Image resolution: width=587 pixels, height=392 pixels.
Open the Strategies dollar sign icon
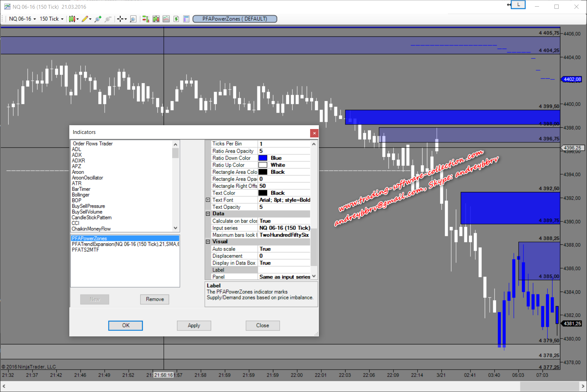point(176,19)
